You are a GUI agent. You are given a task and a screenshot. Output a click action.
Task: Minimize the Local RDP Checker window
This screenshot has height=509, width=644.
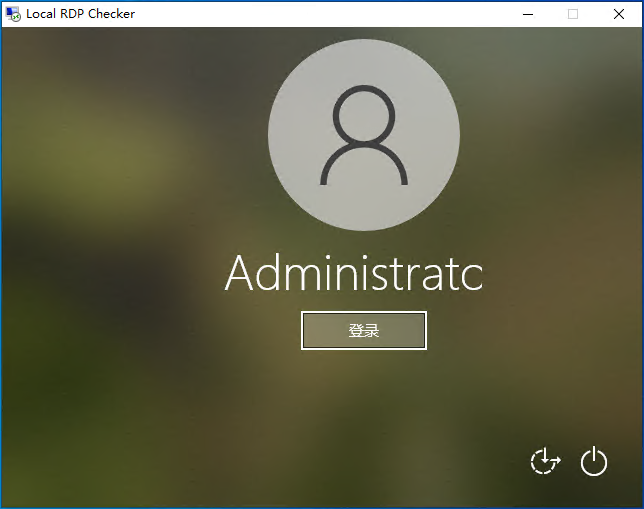(x=528, y=14)
